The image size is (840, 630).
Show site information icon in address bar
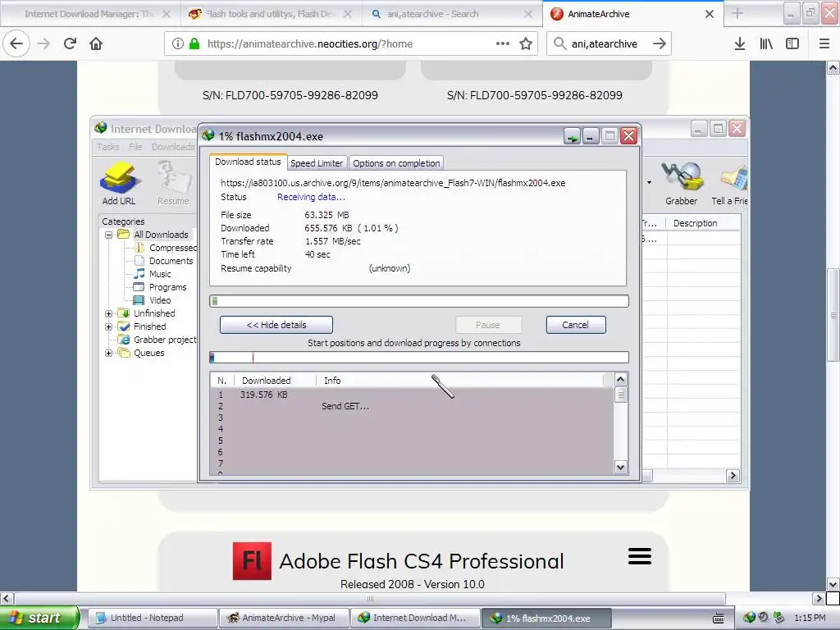point(177,43)
